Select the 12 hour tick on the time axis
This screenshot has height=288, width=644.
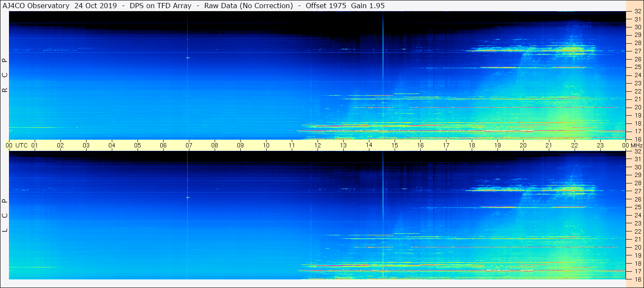(318, 145)
